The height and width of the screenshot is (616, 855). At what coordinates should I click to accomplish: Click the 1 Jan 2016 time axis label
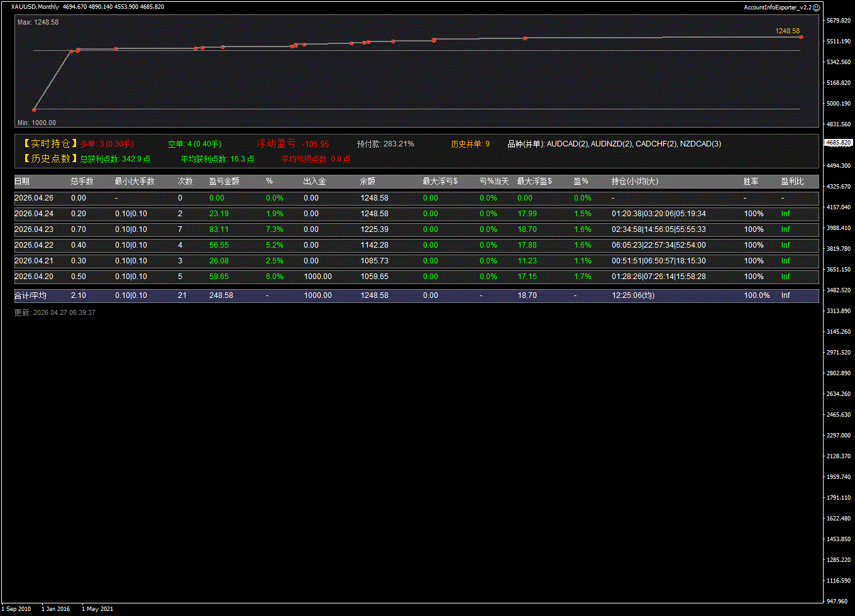(x=55, y=608)
